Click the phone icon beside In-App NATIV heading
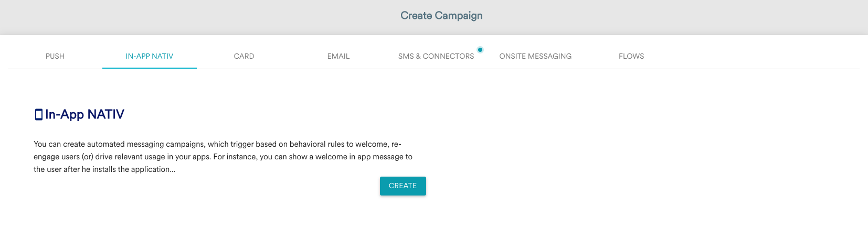 pos(38,114)
